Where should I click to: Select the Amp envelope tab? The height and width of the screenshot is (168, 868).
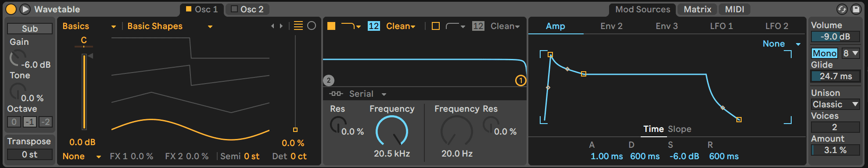pos(556,26)
